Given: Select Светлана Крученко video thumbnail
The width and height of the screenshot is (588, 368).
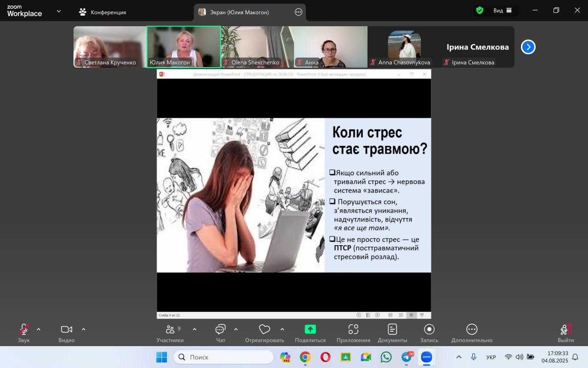Looking at the screenshot, I should (x=110, y=47).
